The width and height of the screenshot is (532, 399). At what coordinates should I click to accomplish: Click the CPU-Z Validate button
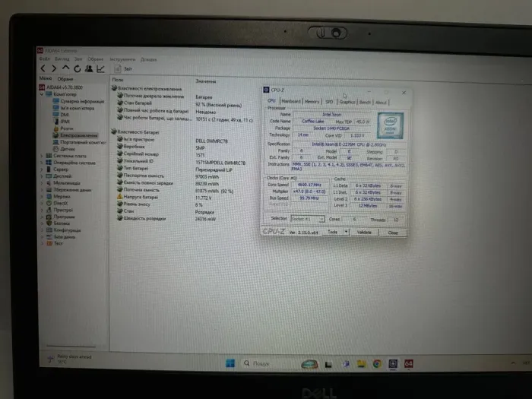[364, 233]
